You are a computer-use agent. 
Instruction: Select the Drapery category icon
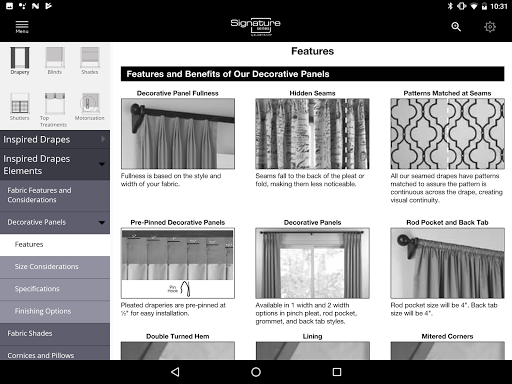(x=20, y=61)
